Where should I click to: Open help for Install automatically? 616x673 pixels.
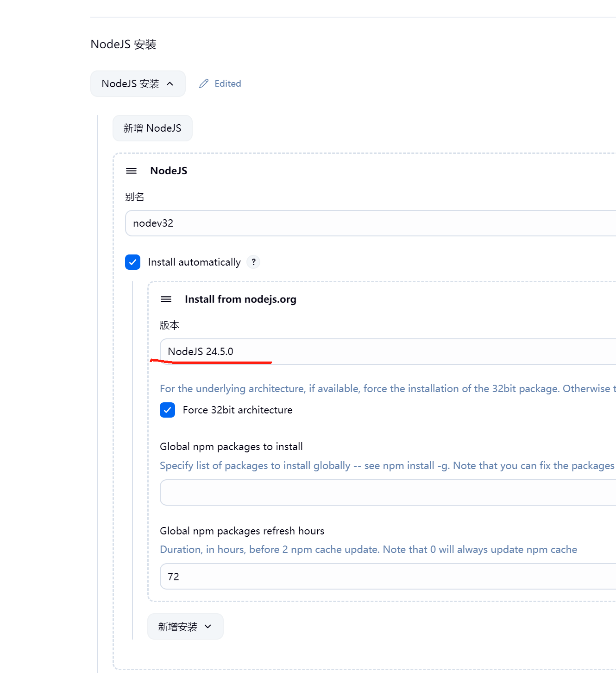(253, 262)
